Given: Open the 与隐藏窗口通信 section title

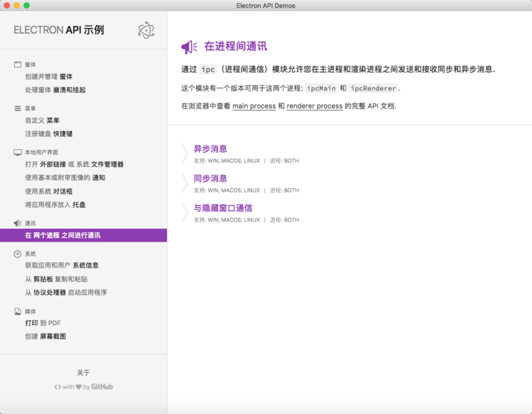Looking at the screenshot, I should coord(223,208).
